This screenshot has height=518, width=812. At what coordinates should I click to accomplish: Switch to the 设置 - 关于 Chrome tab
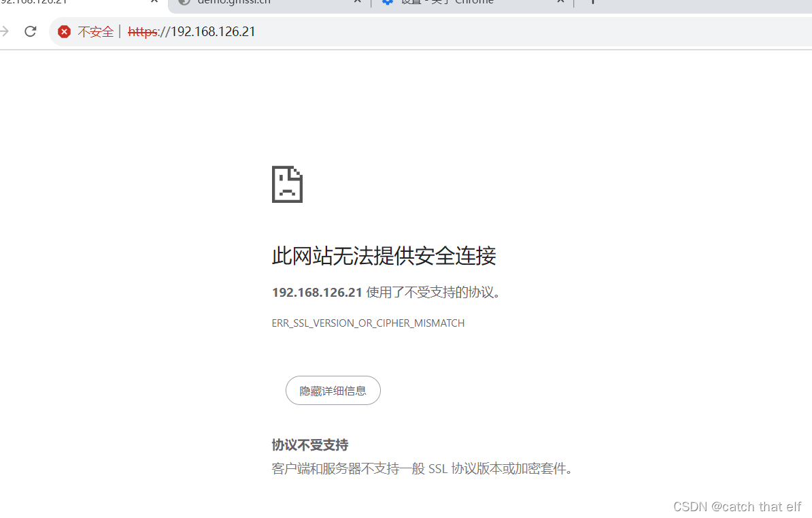click(x=449, y=3)
